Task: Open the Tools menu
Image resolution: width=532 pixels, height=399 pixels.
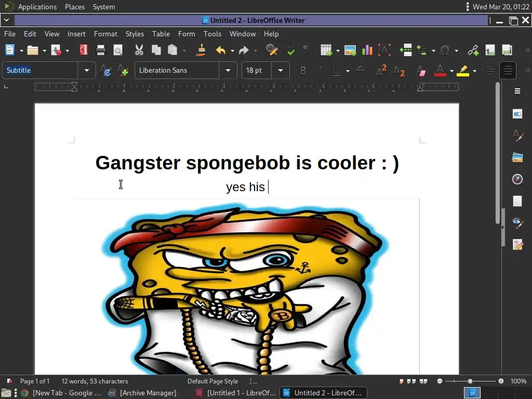Action: click(212, 34)
